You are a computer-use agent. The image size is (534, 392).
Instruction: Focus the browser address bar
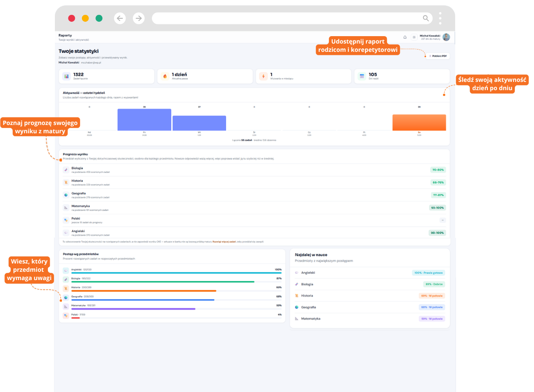coord(292,18)
